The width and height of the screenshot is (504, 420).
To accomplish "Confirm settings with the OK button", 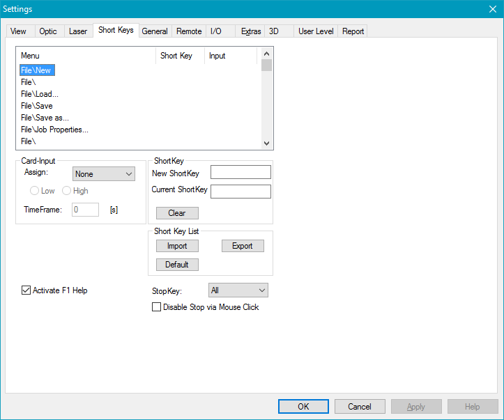I will click(303, 406).
